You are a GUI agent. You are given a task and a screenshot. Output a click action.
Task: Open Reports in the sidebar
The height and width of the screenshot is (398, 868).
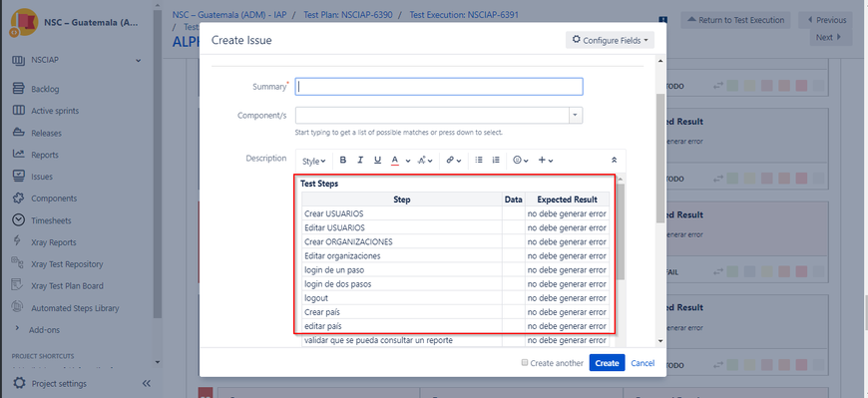(45, 155)
